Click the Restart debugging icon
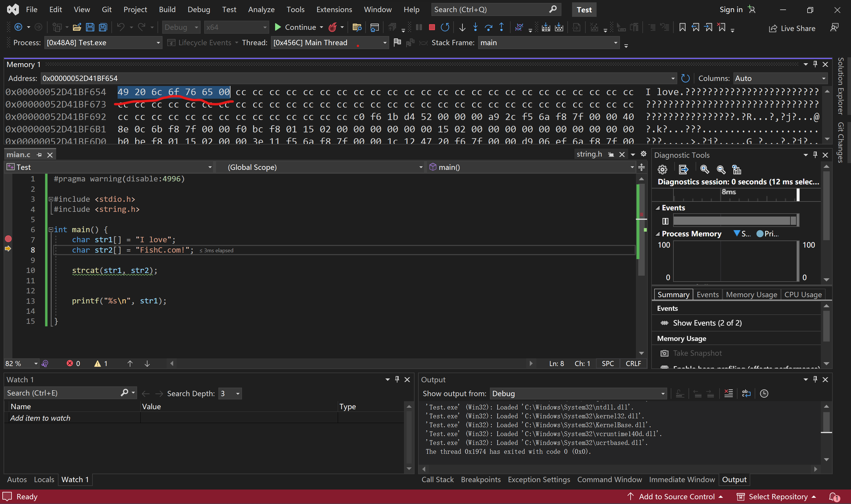Viewport: 851px width, 504px height. click(x=445, y=27)
